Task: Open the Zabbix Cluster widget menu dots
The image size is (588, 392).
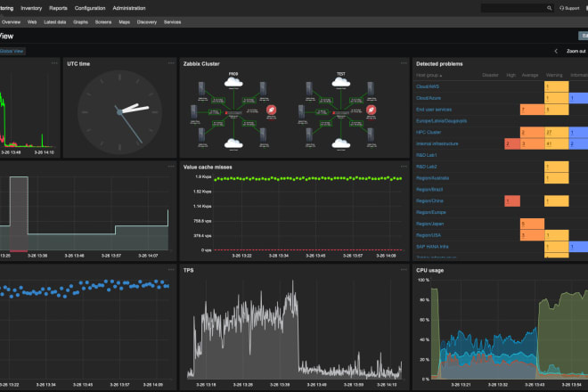Action: pos(404,63)
